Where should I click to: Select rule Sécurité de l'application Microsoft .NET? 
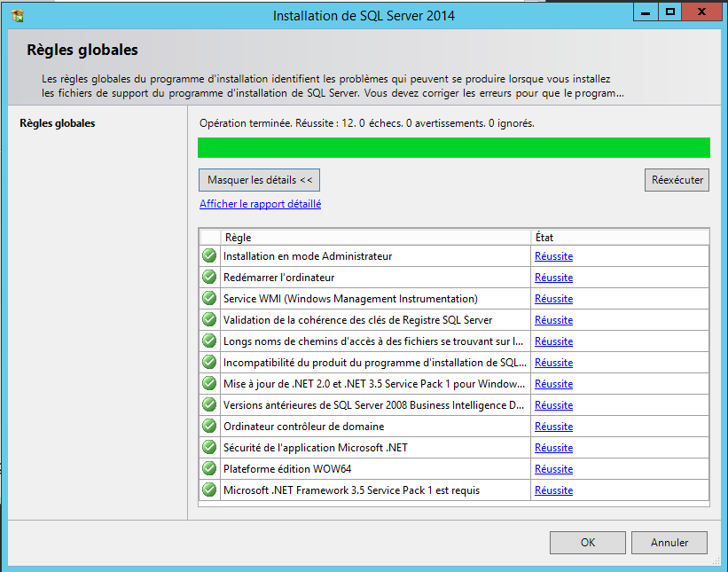point(316,448)
